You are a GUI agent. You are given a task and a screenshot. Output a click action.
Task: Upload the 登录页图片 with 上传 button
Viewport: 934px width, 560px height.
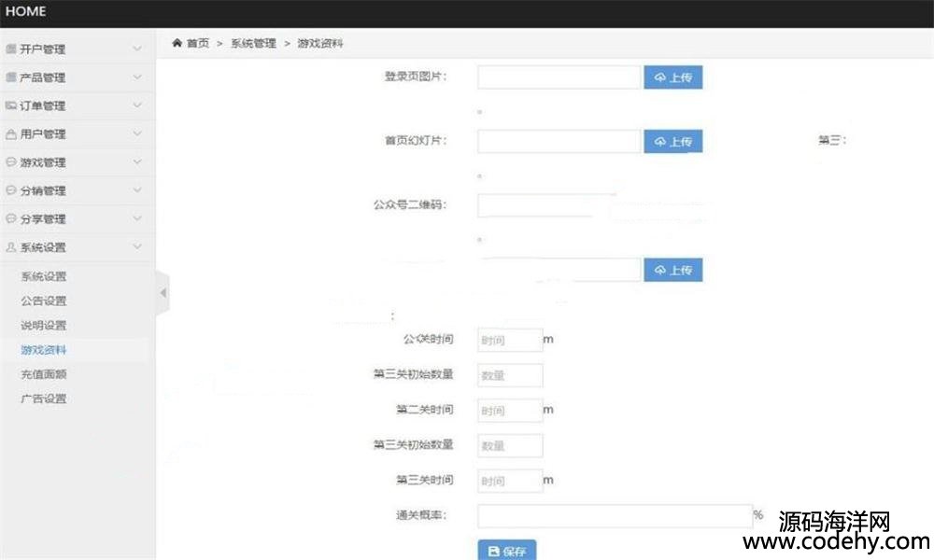(673, 77)
